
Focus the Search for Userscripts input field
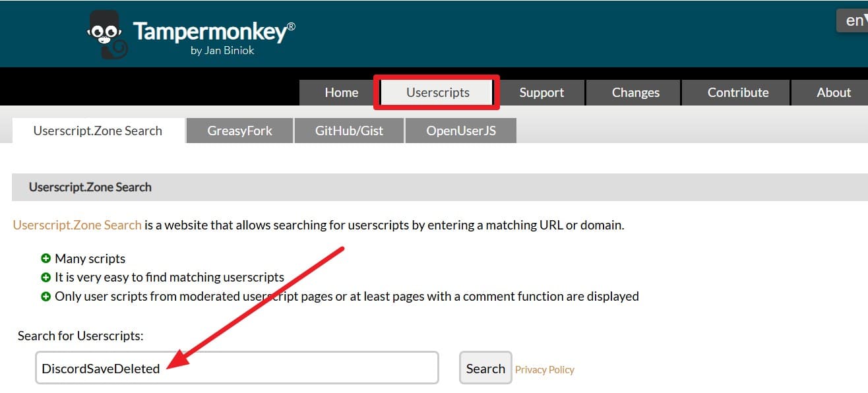[x=237, y=368]
